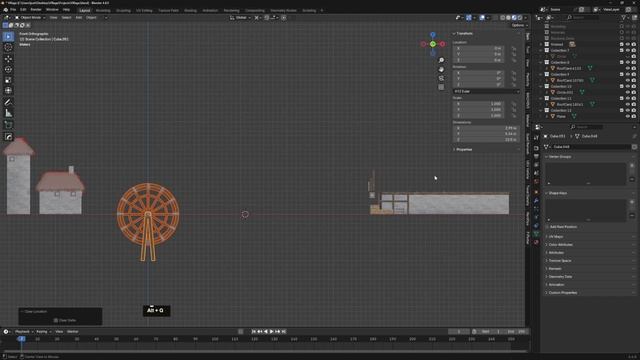Open the XYZ Euler rotation mode dropdown
This screenshot has width=640, height=360.
486,91
